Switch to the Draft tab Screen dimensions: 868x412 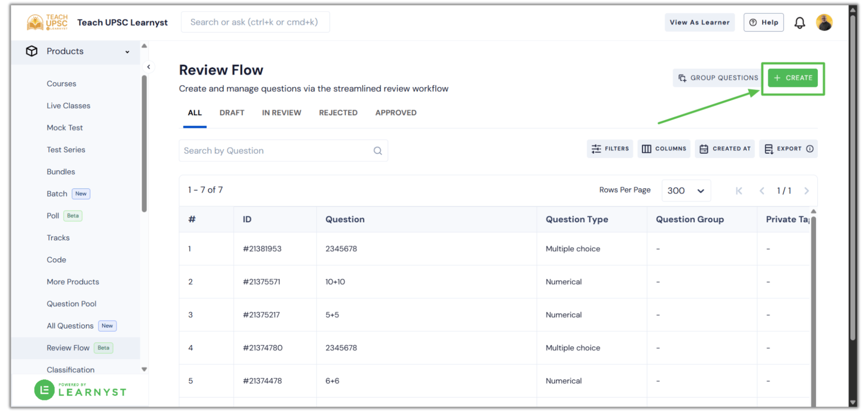coord(232,113)
